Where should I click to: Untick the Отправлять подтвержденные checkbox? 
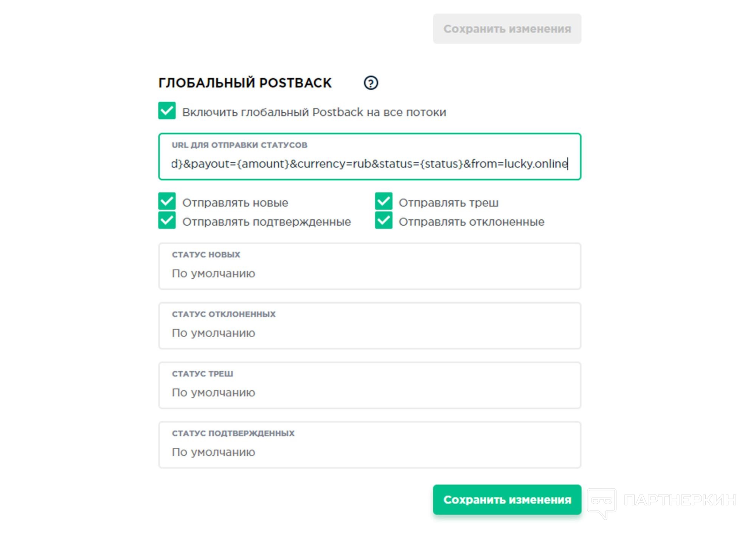[167, 220]
